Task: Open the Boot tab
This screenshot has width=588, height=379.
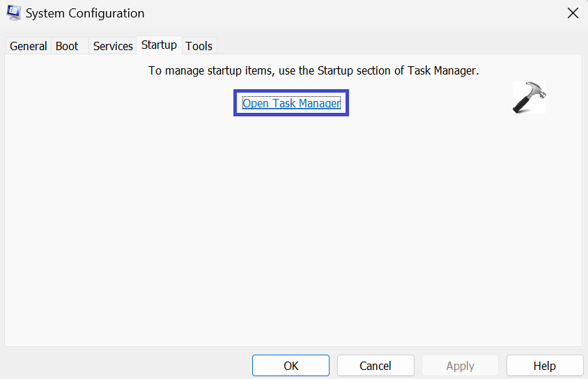Action: [x=67, y=46]
